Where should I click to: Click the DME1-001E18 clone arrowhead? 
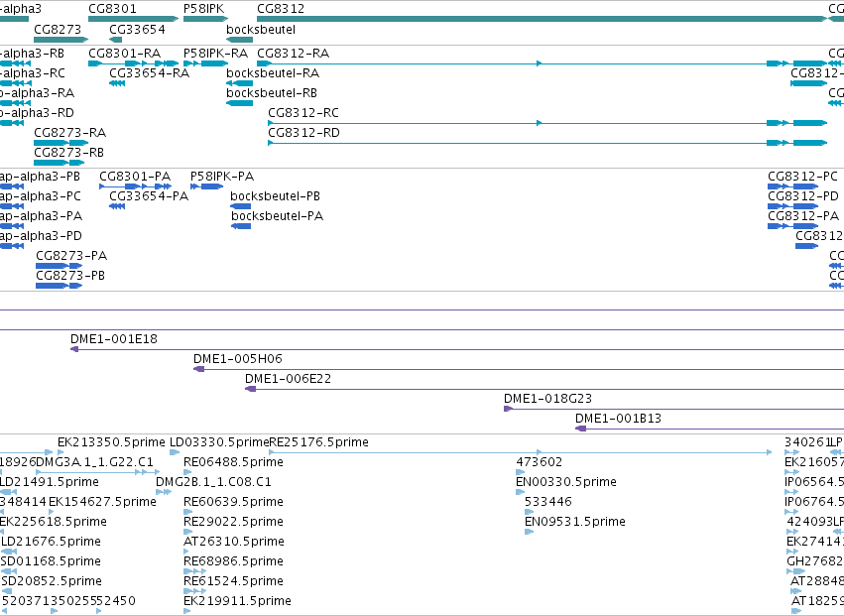point(74,349)
